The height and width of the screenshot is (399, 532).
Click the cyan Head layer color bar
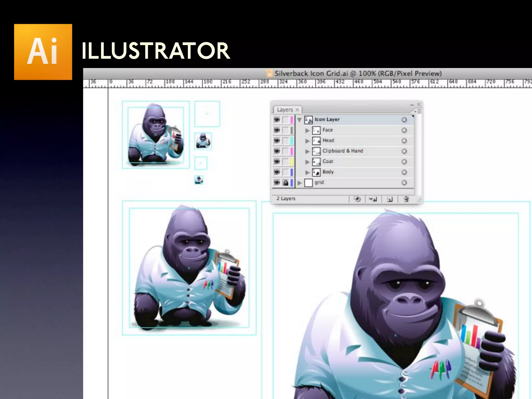(x=292, y=141)
